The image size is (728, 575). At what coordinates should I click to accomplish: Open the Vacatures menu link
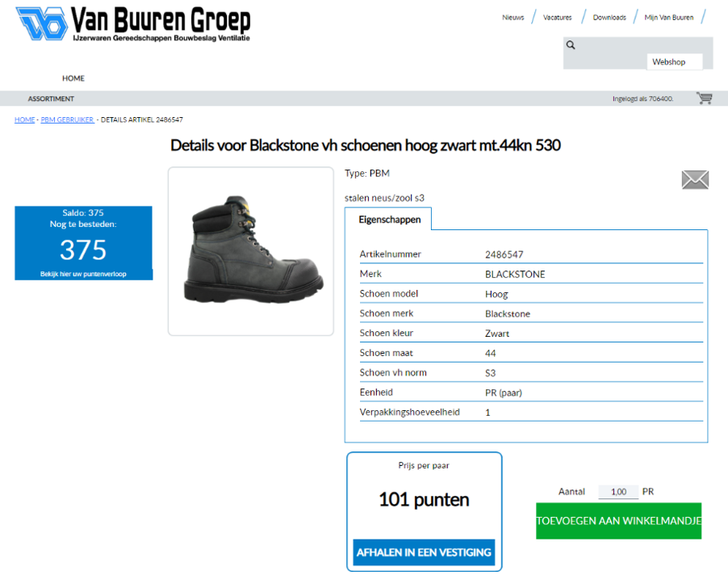coord(558,18)
